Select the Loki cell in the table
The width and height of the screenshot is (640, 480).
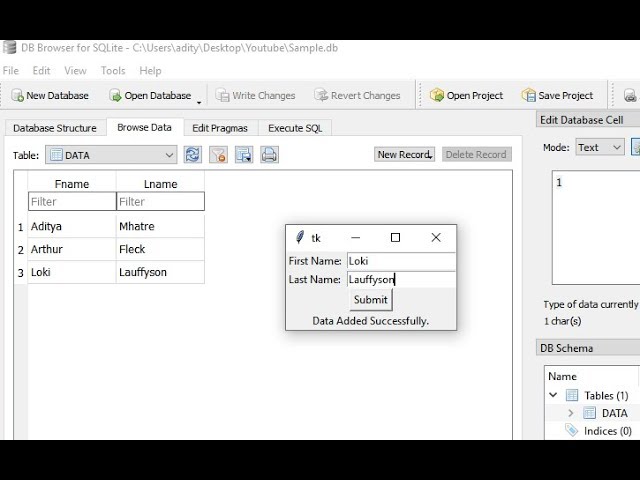(x=72, y=272)
